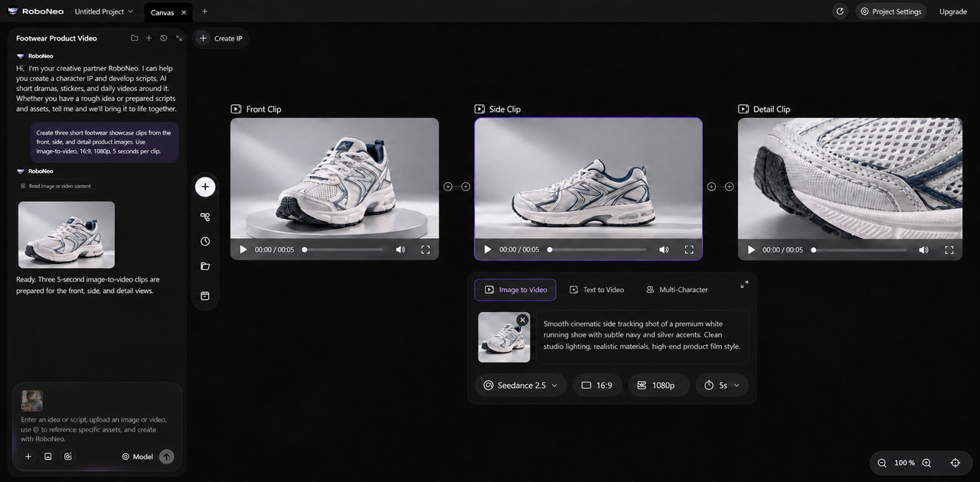Screen dimensions: 980x482
Task: Mute the Detail Clip audio
Action: [x=924, y=249]
